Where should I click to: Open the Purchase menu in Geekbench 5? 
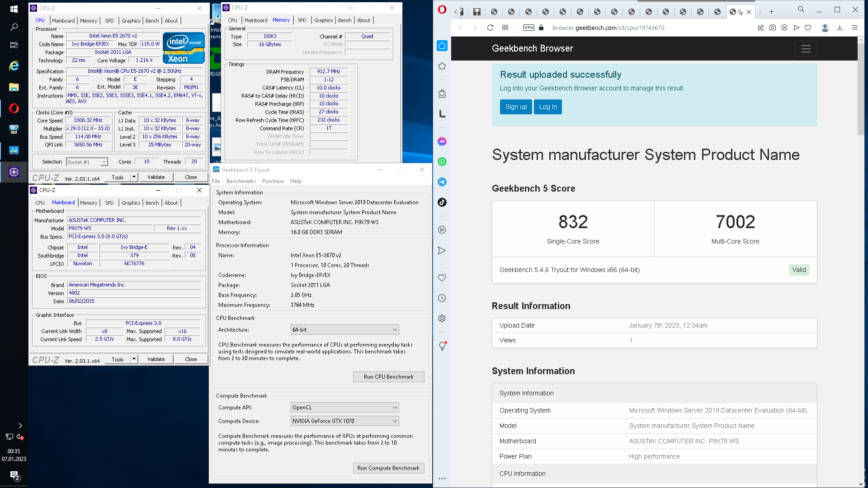[x=273, y=181]
